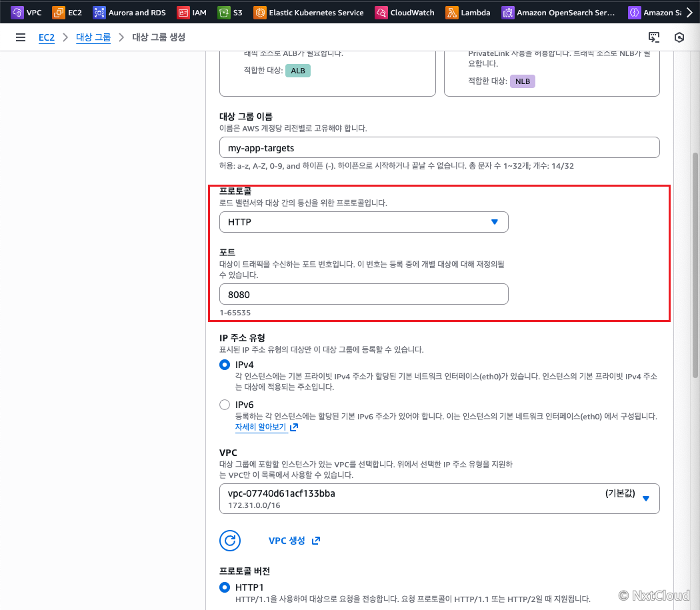
Task: Click the S3 bucket service icon
Action: pos(223,13)
